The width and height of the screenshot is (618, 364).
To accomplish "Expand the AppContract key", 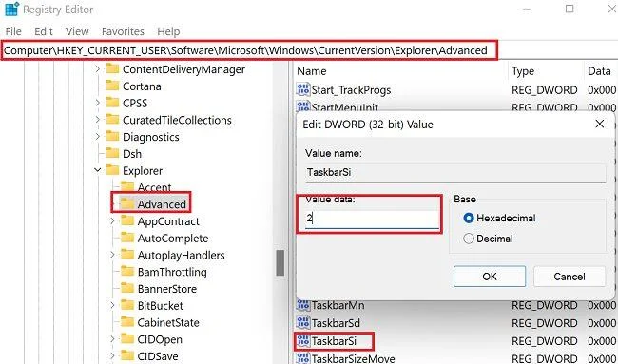I will pyautogui.click(x=112, y=221).
